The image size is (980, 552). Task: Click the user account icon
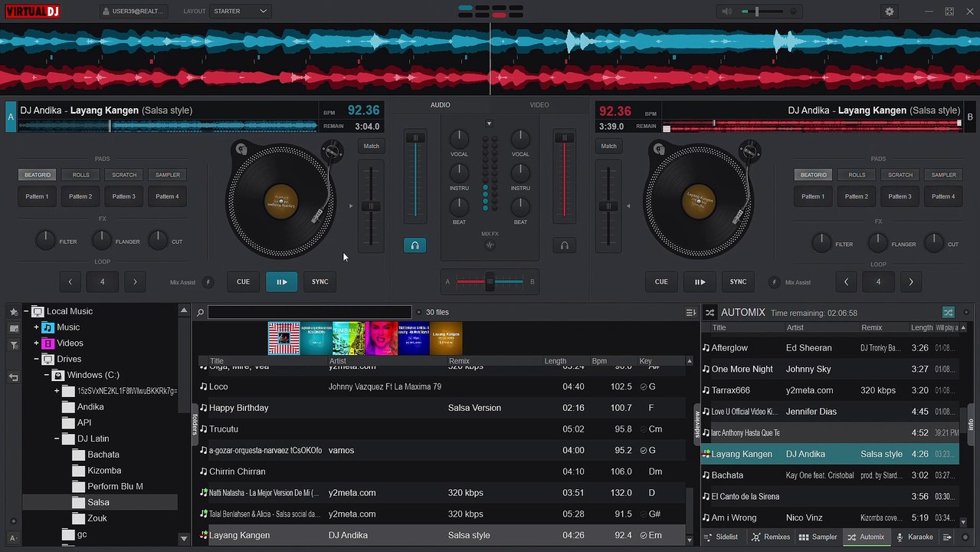[x=107, y=11]
